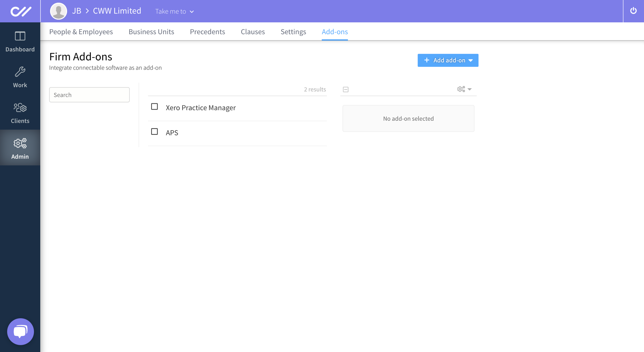Click the app logo in top-left corner
Screen dimensions: 644x352
click(x=21, y=11)
